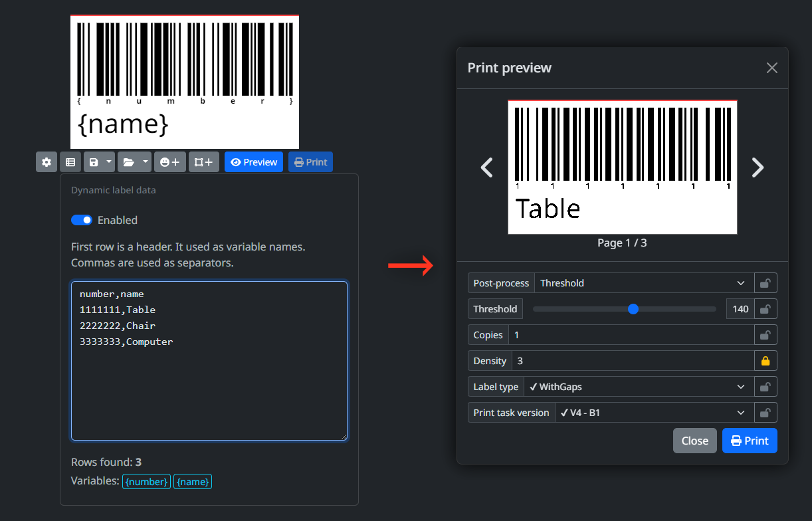Go to previous preview page arrow
The height and width of the screenshot is (521, 812).
(487, 167)
